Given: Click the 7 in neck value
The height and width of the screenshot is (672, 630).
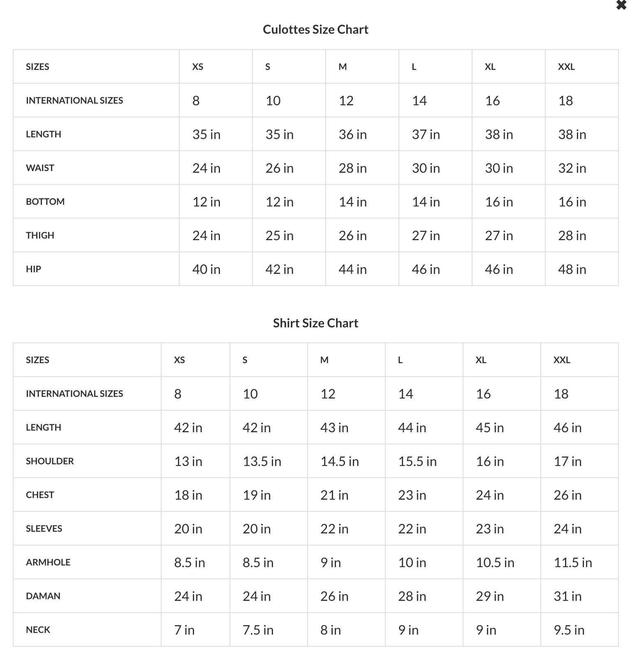Looking at the screenshot, I should (x=184, y=630).
